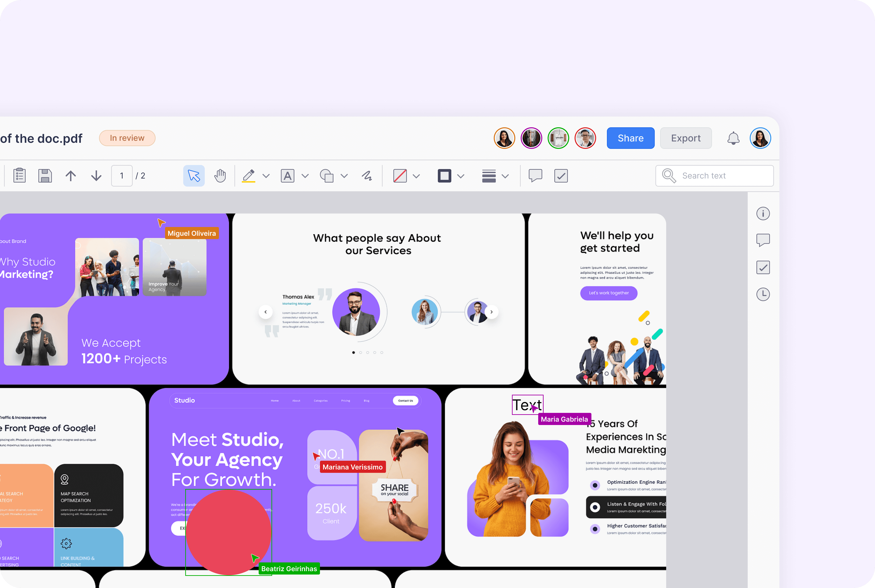875x588 pixels.
Task: Click the purple-ringed collaborator avatar
Action: (531, 138)
